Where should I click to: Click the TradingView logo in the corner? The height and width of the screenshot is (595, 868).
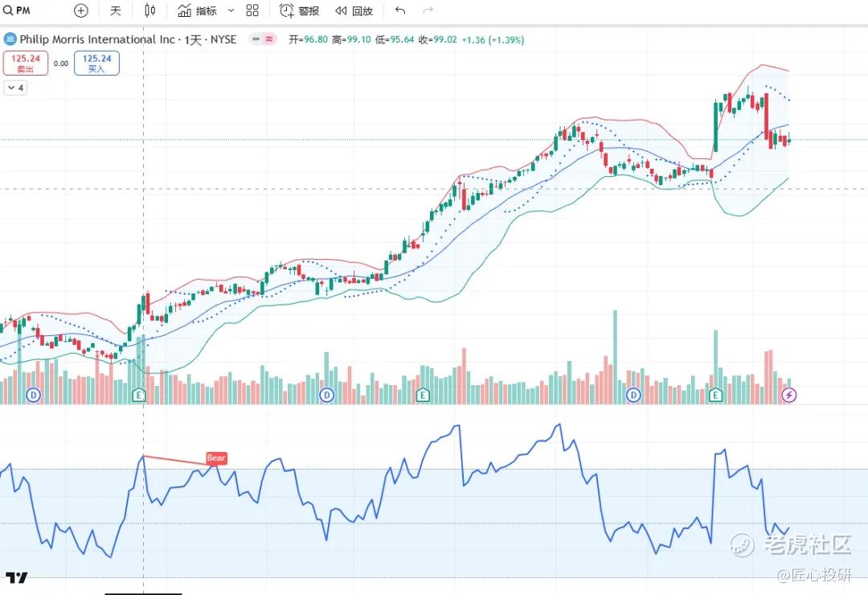16,577
